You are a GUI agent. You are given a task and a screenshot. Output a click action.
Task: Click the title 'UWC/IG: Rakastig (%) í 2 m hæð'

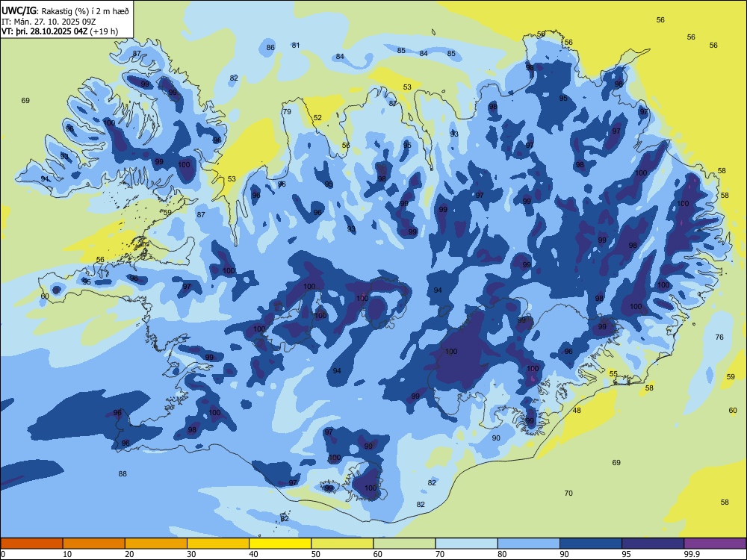pos(65,10)
